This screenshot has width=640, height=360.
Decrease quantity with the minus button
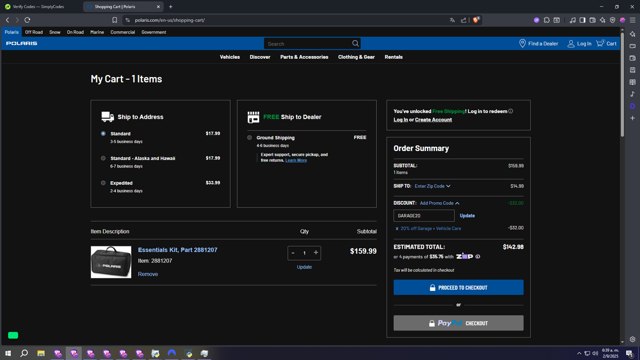coord(293,253)
